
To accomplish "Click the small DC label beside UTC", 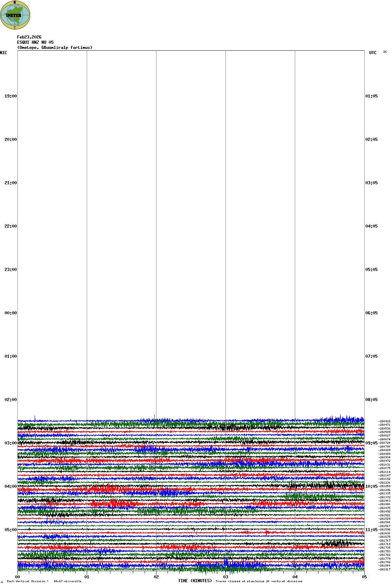I will pyautogui.click(x=385, y=52).
